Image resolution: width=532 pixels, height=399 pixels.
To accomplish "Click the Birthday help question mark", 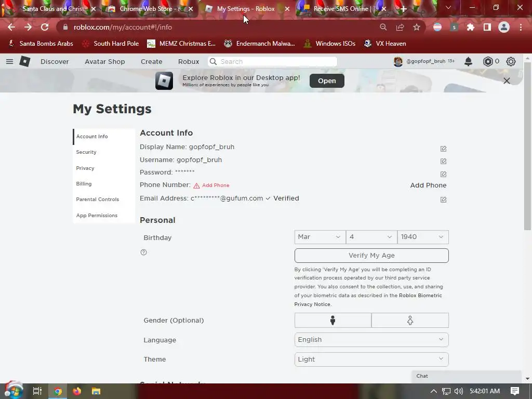I will 143,252.
